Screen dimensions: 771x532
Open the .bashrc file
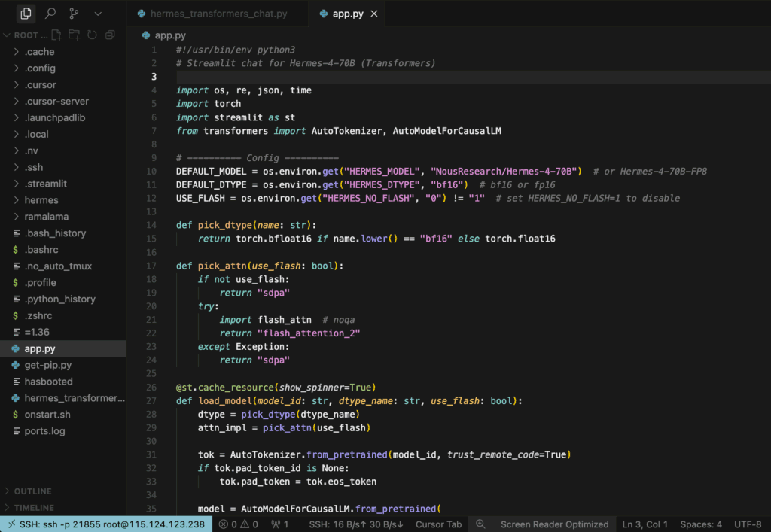[x=63, y=250]
